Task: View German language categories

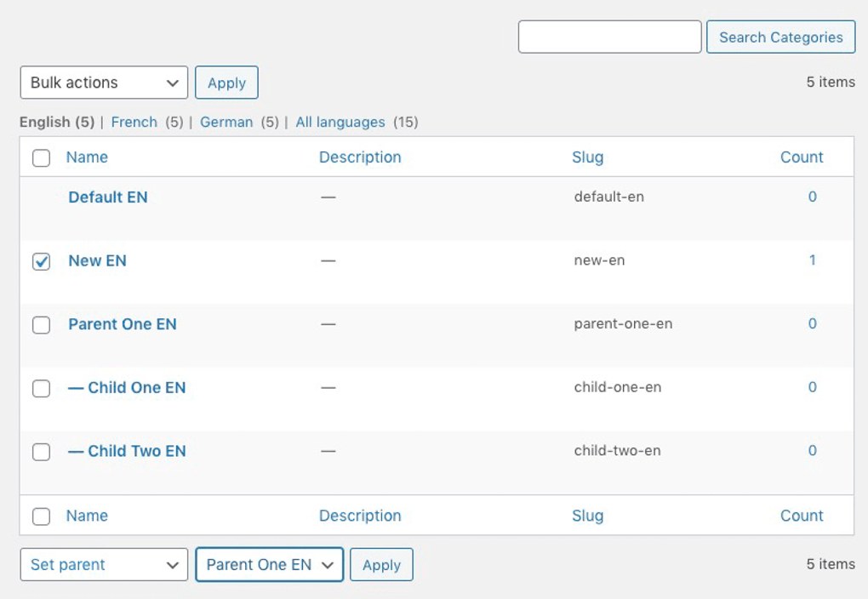Action: (x=227, y=122)
